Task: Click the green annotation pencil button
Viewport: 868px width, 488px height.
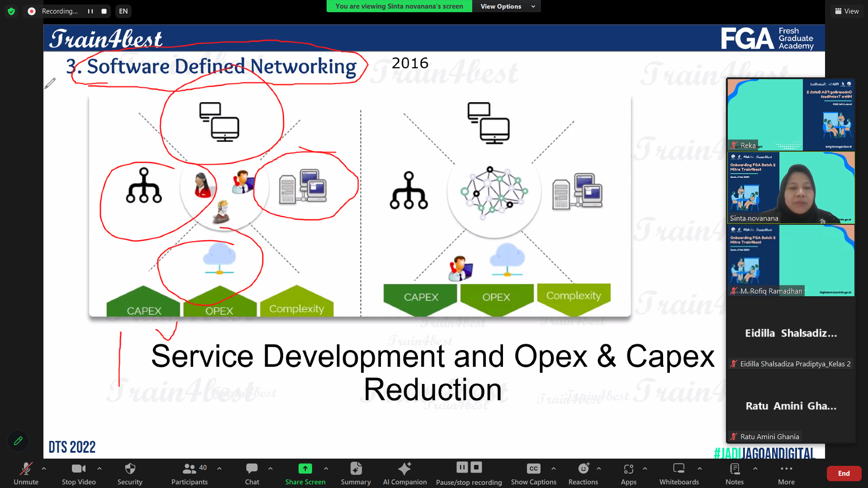Action: pyautogui.click(x=18, y=441)
